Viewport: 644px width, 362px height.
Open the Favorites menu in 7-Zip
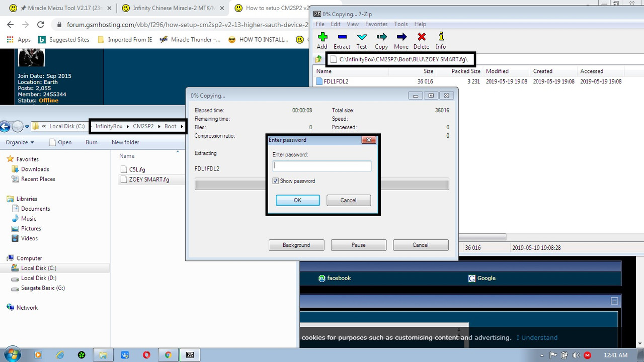click(x=376, y=24)
